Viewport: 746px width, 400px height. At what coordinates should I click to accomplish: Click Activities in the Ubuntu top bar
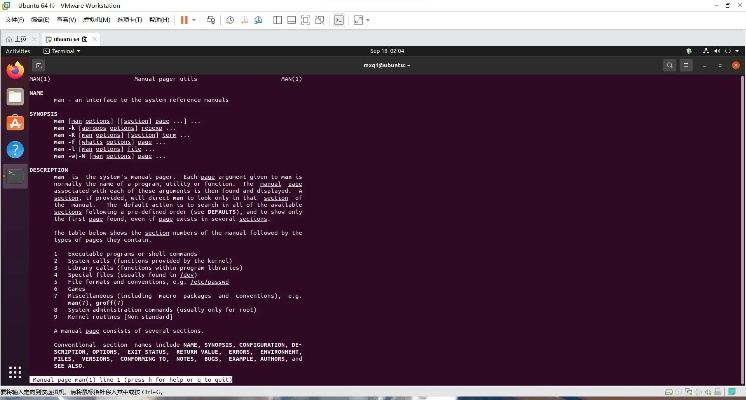[18, 50]
